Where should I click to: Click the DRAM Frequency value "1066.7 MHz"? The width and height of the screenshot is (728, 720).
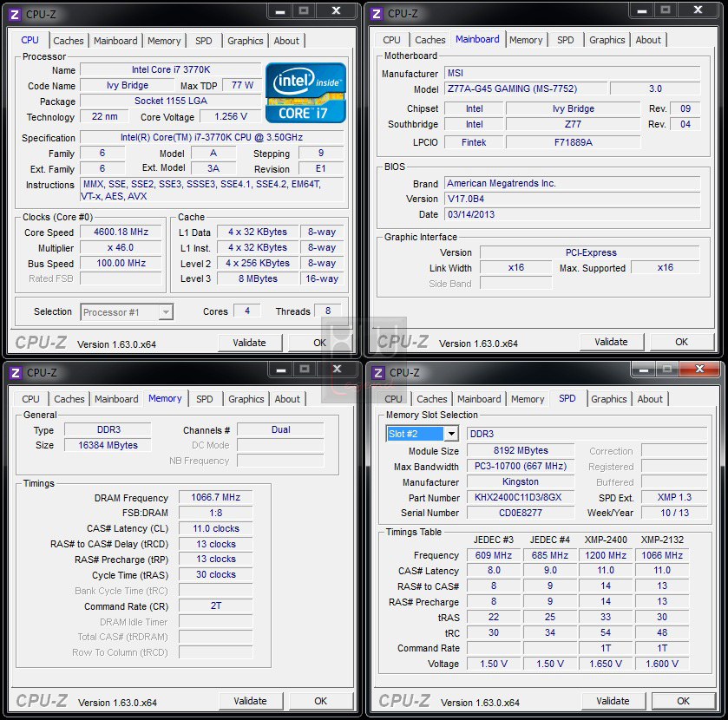pos(216,498)
